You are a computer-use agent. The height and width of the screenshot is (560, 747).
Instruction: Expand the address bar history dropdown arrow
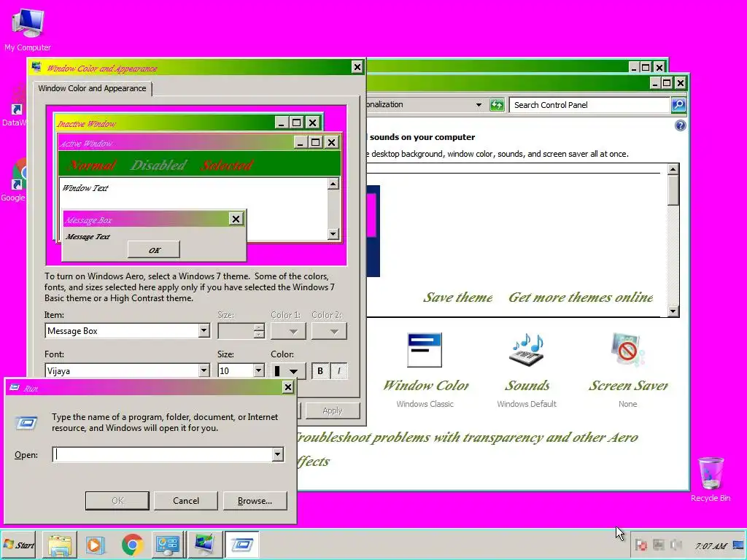479,105
